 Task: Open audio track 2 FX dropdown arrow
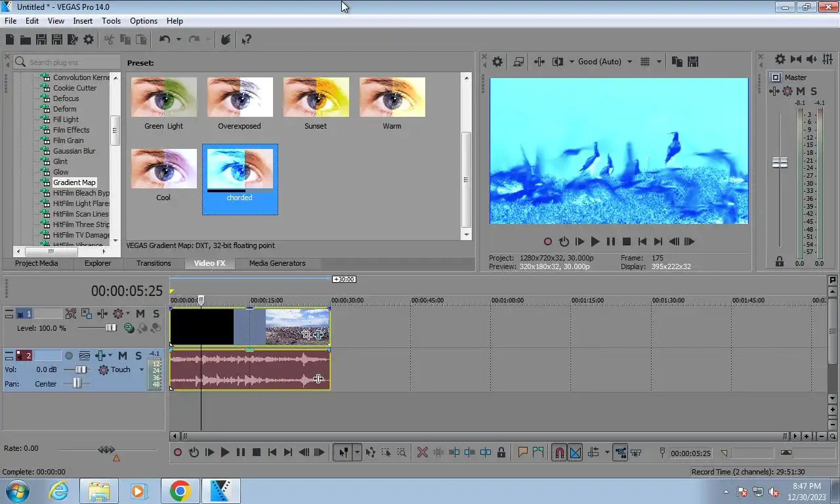coord(110,355)
